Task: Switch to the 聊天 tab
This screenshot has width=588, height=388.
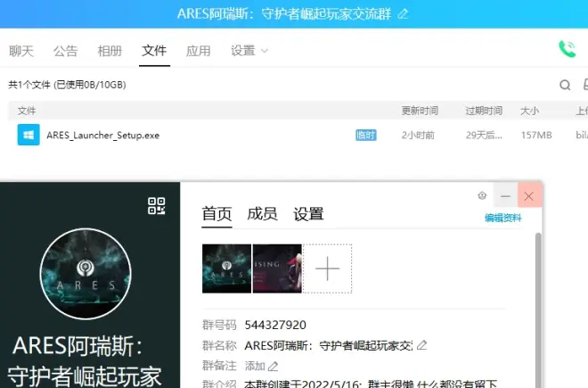Action: 21,51
